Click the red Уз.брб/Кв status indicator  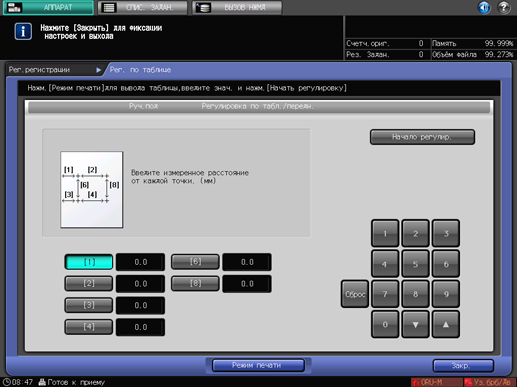(x=489, y=382)
